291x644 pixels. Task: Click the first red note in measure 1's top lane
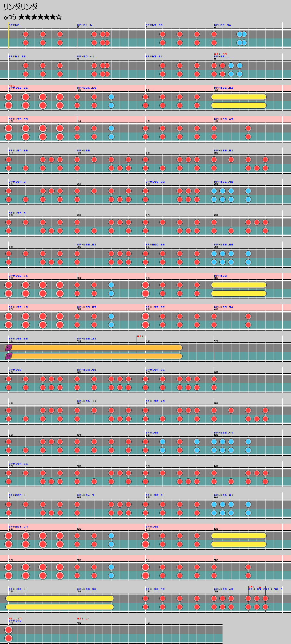26,34
